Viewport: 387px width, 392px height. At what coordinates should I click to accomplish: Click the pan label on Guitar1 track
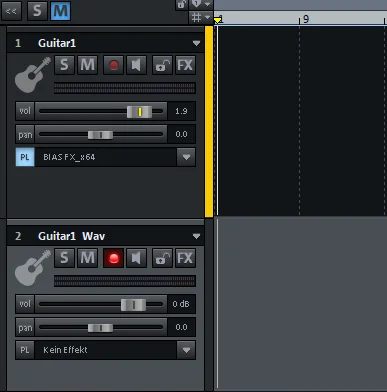click(25, 134)
